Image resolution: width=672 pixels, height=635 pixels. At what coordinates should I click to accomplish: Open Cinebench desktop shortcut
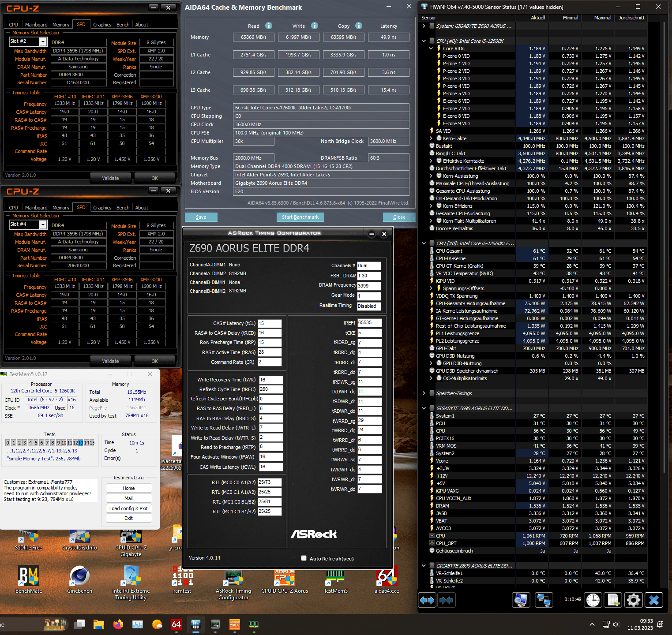click(x=80, y=579)
